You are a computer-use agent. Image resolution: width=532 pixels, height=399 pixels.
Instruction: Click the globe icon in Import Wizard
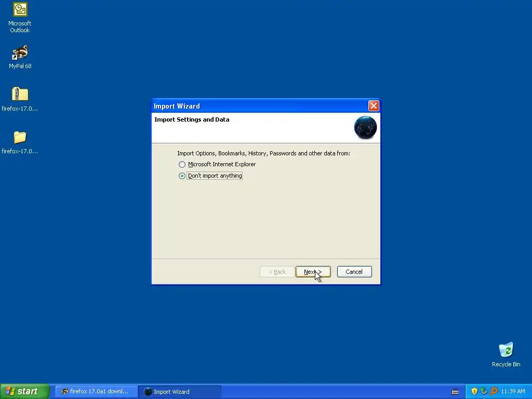365,127
